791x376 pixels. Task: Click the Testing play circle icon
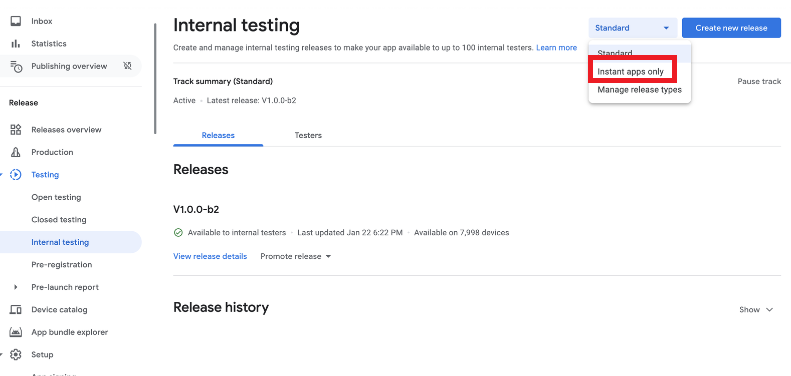[x=16, y=175]
